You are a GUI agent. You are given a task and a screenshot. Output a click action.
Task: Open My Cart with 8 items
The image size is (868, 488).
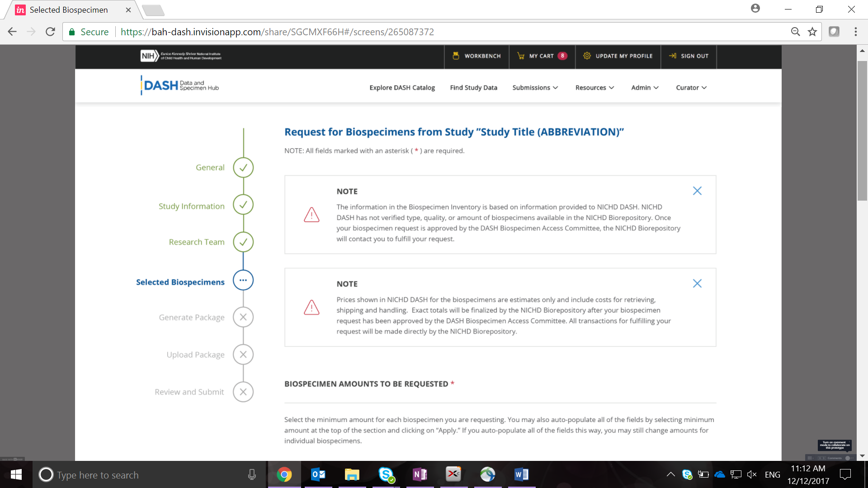tap(542, 56)
